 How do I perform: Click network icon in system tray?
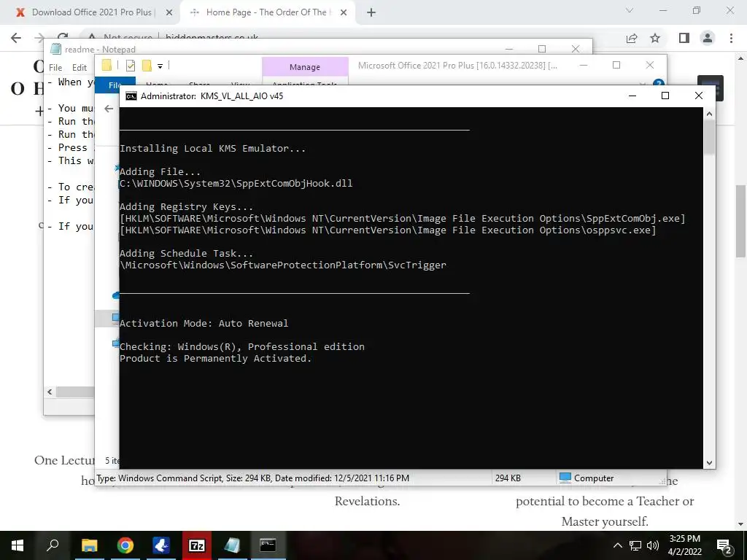pyautogui.click(x=635, y=545)
